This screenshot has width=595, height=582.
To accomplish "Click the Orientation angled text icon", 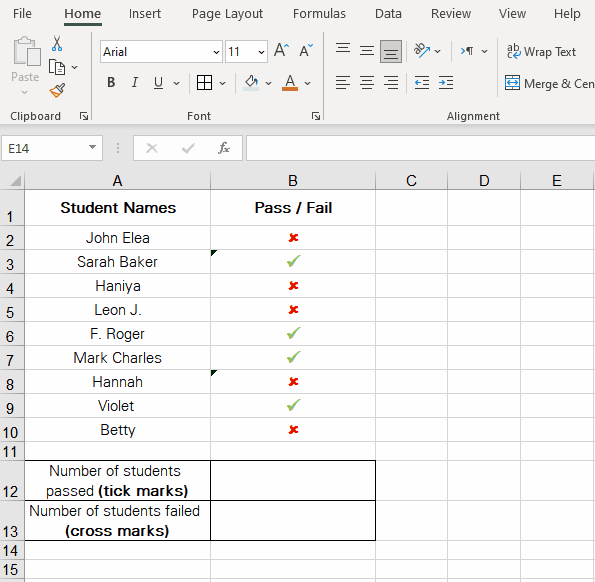I will (422, 50).
